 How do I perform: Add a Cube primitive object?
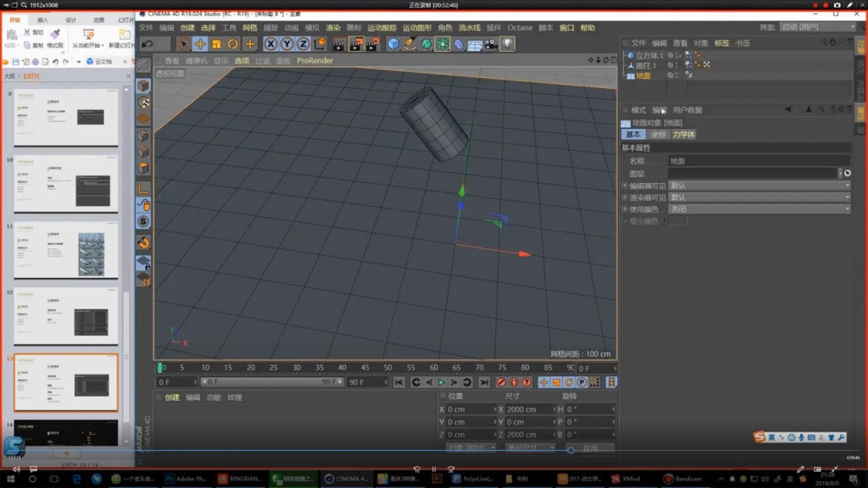tap(392, 42)
